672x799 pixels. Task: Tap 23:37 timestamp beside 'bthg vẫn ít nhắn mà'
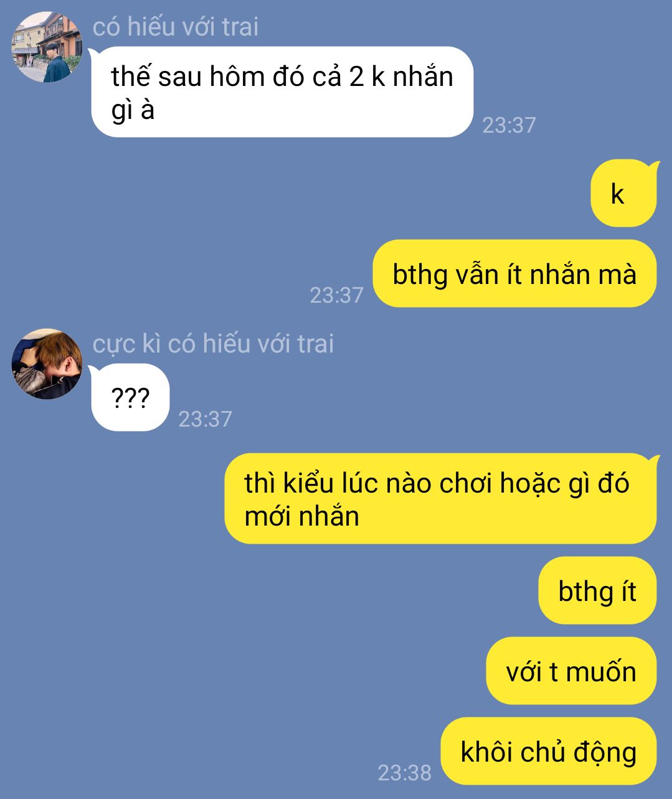[x=336, y=295]
